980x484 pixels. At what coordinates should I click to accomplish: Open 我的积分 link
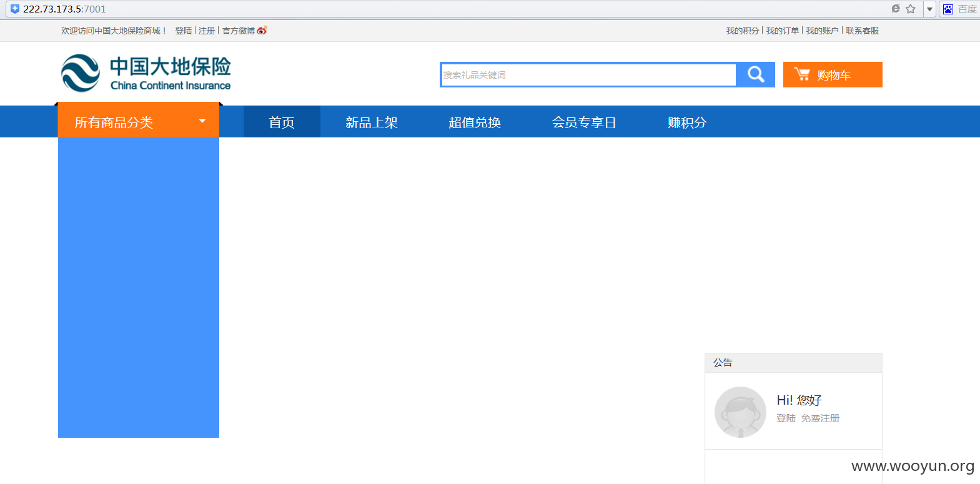click(743, 31)
